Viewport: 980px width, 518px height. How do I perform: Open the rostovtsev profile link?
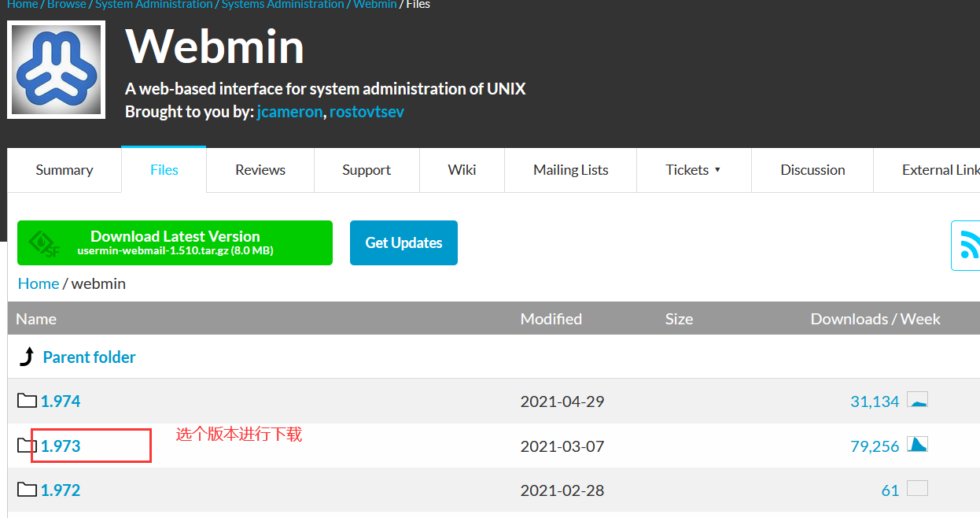pyautogui.click(x=367, y=112)
